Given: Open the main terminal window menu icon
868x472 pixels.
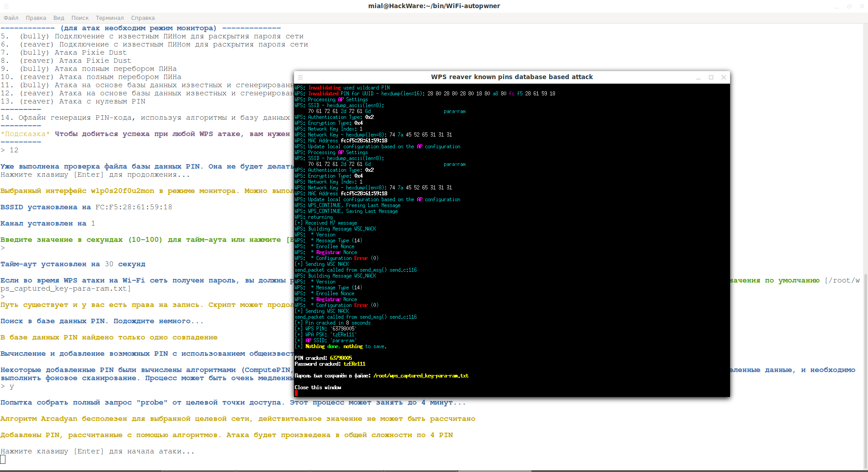Looking at the screenshot, I should pos(6,6).
